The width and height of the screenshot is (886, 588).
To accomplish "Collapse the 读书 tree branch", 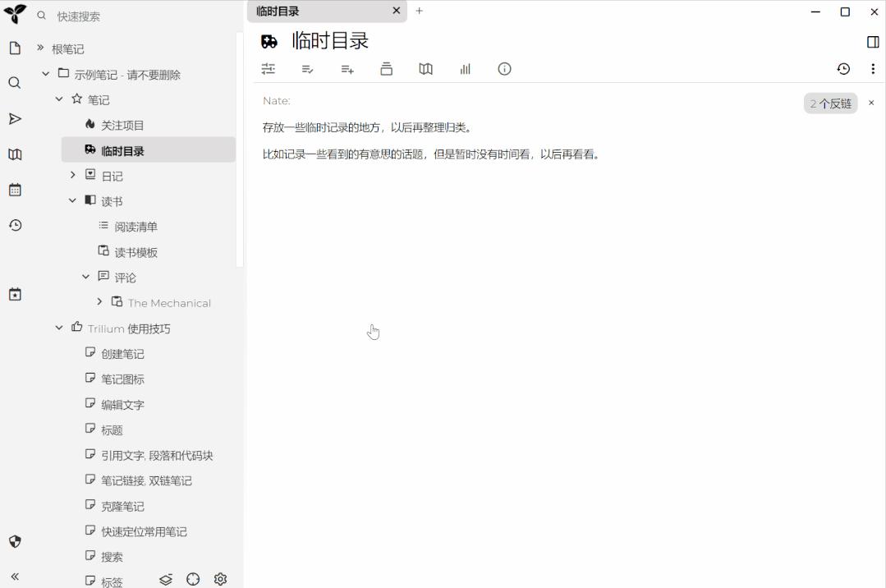I will point(72,200).
